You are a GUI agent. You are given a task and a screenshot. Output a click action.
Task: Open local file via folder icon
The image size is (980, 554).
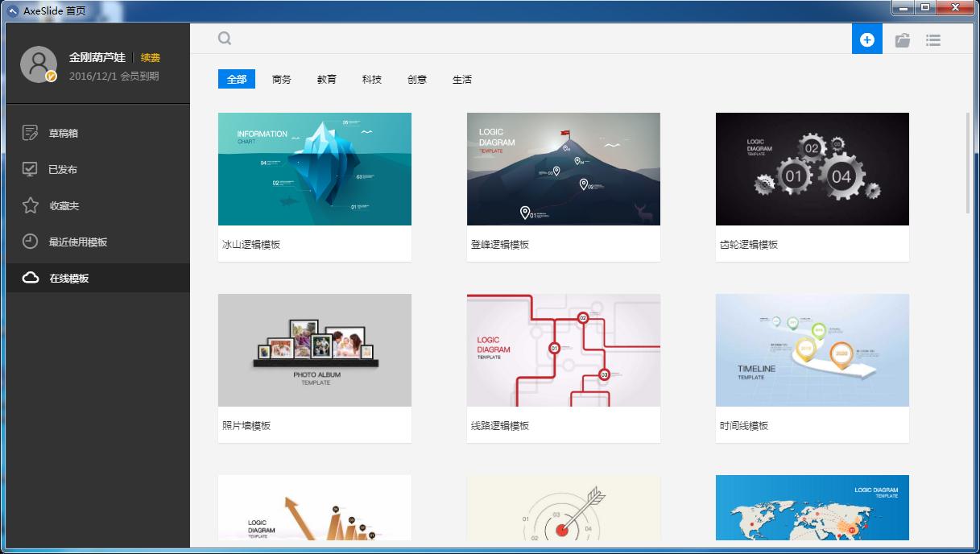point(903,40)
